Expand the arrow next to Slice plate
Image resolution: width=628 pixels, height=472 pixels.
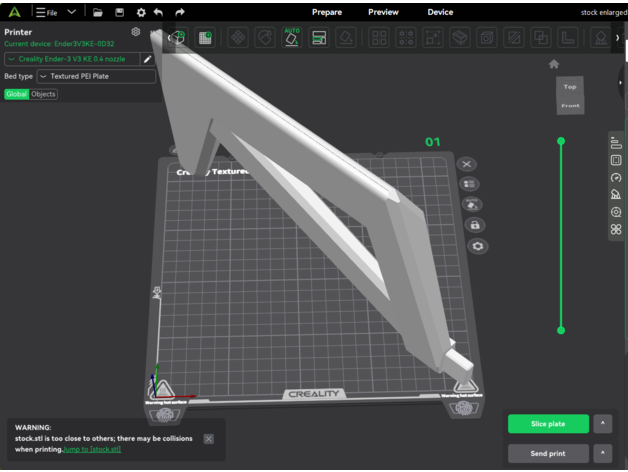[x=603, y=424]
